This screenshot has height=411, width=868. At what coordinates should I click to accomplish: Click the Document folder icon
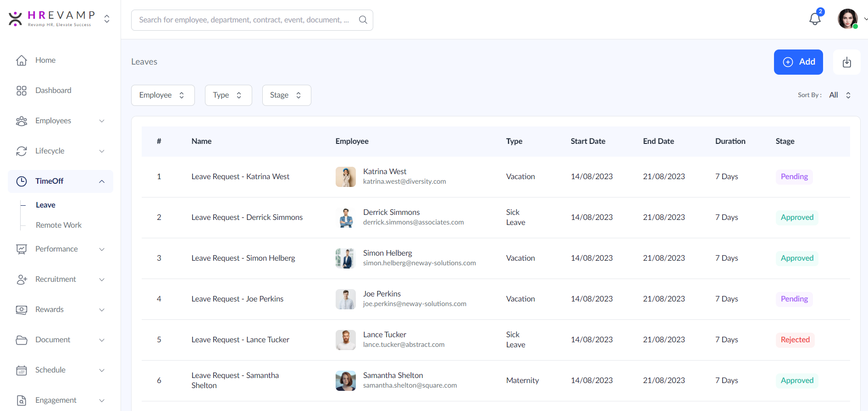point(22,340)
